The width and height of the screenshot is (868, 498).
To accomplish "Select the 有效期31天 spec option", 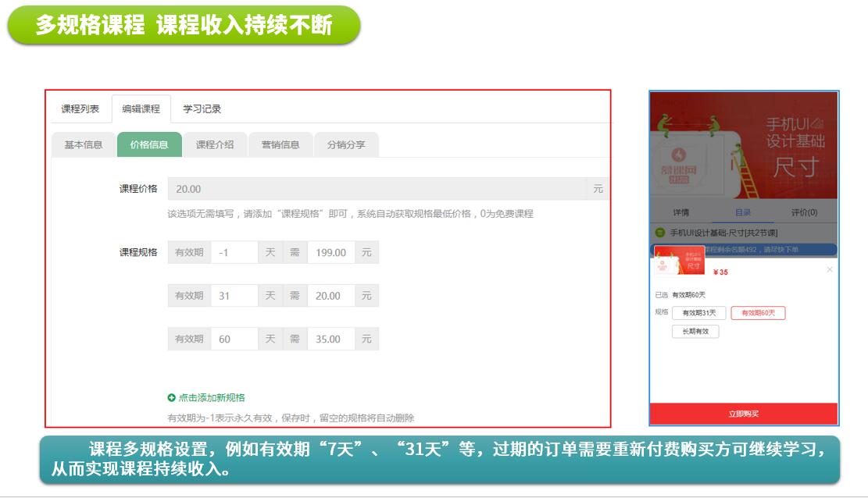I will [x=698, y=313].
